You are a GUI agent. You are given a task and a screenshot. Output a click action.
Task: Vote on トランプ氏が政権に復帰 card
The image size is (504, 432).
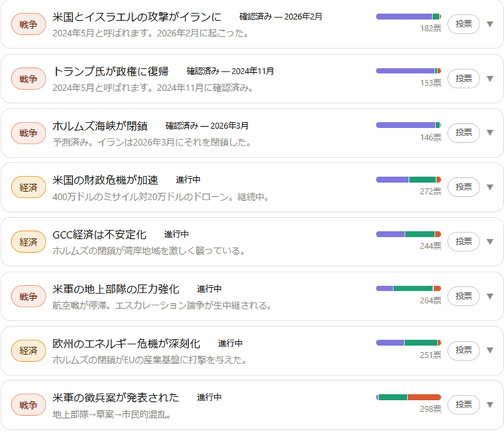[x=463, y=78]
